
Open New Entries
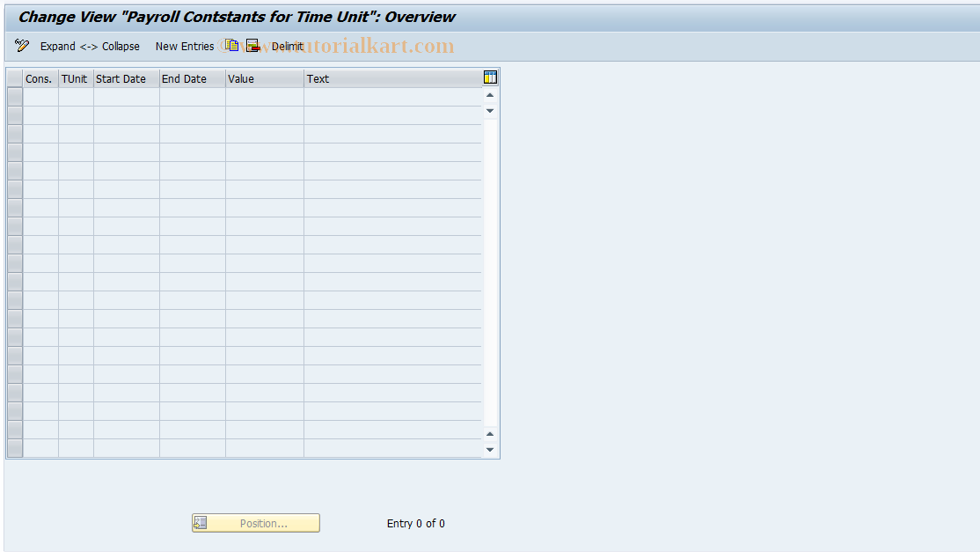tap(185, 47)
